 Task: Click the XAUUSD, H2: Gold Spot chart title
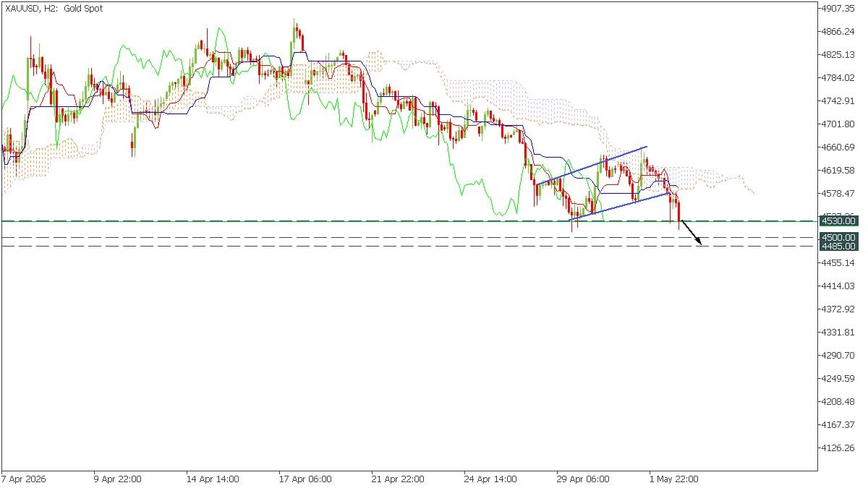[54, 9]
